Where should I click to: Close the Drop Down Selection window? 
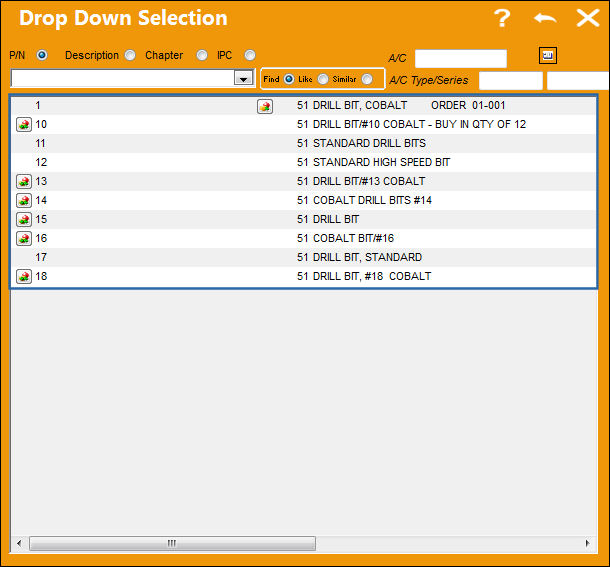(x=587, y=18)
